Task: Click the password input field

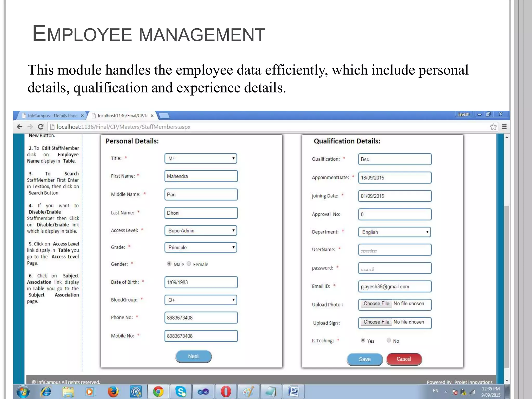Action: coord(395,268)
